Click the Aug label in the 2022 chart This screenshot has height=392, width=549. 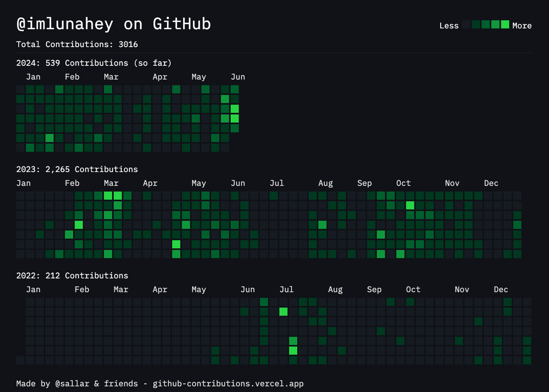click(x=335, y=290)
